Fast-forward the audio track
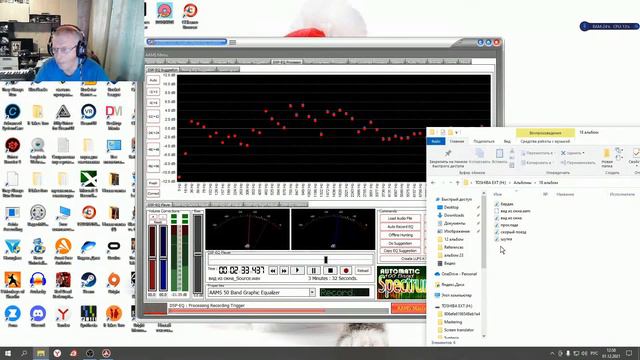 (x=284, y=270)
